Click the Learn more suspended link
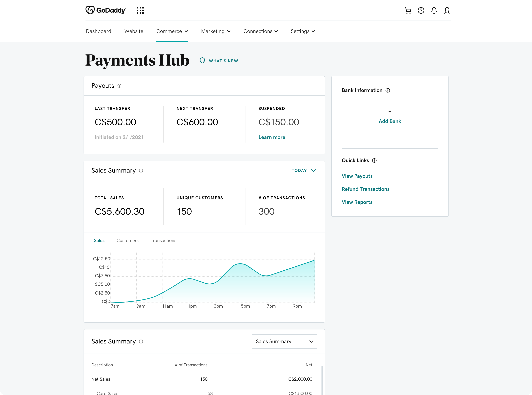Viewport: 532px width, 395px height. point(271,137)
